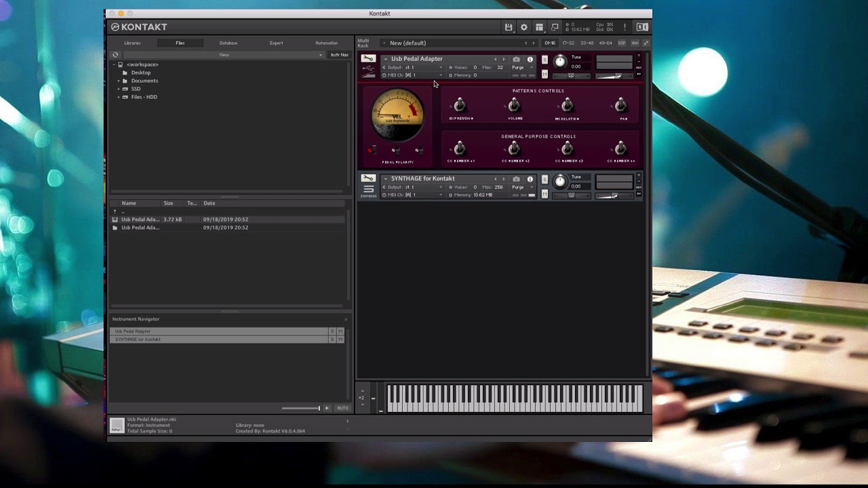
Task: Toggle the minimized view icon in header
Action: coord(555,27)
